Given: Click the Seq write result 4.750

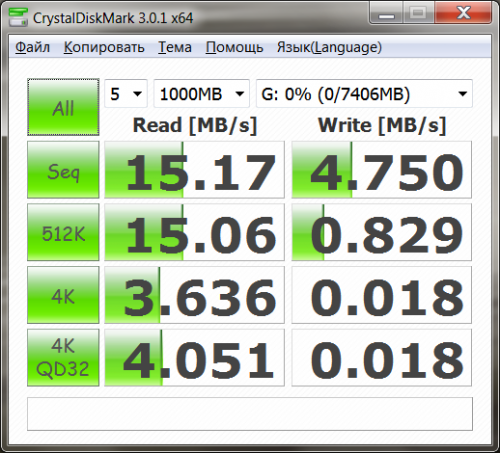Looking at the screenshot, I should 382,170.
